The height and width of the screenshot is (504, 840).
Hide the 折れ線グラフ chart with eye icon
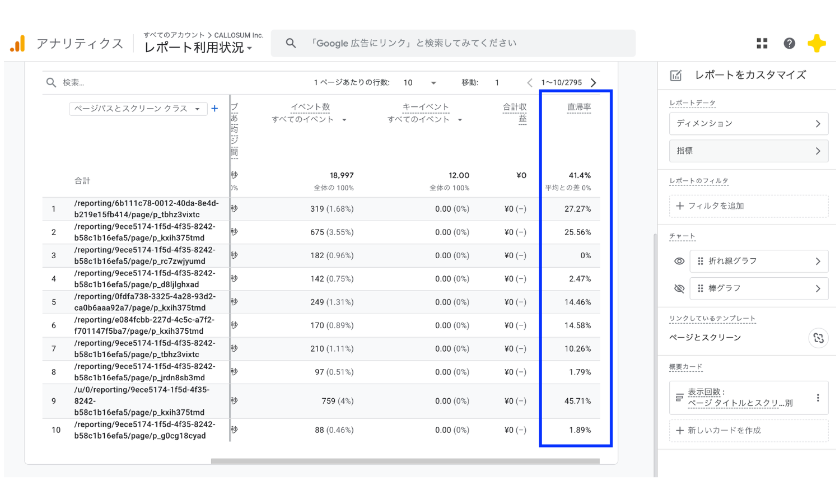(679, 261)
